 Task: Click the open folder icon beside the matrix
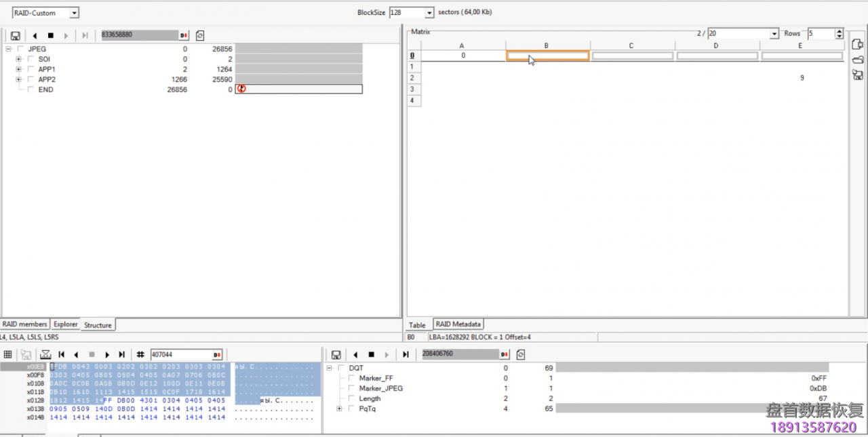click(857, 60)
